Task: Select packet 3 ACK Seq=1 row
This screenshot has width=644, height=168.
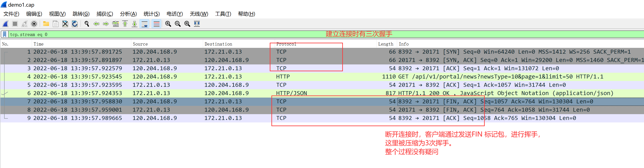Action: tap(322, 68)
